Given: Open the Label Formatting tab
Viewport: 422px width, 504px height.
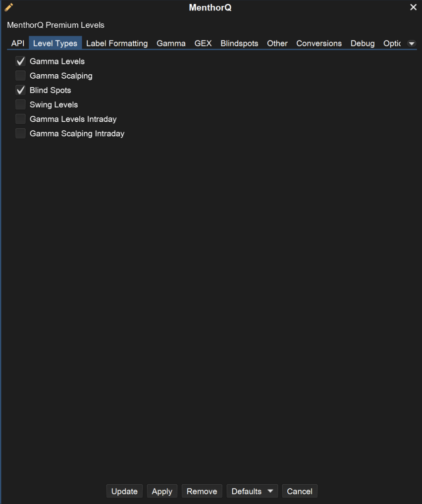Looking at the screenshot, I should click(x=117, y=43).
